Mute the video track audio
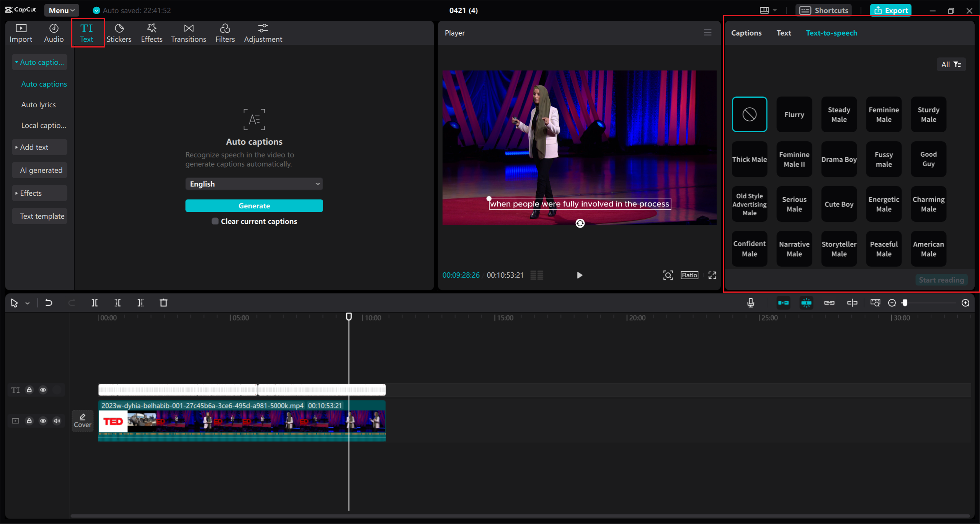 click(x=57, y=421)
